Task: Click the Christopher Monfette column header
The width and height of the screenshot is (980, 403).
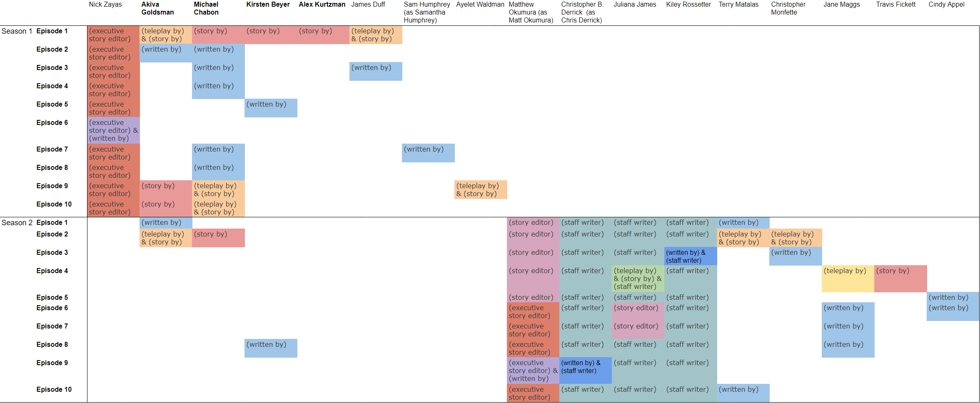Action: pyautogui.click(x=788, y=8)
